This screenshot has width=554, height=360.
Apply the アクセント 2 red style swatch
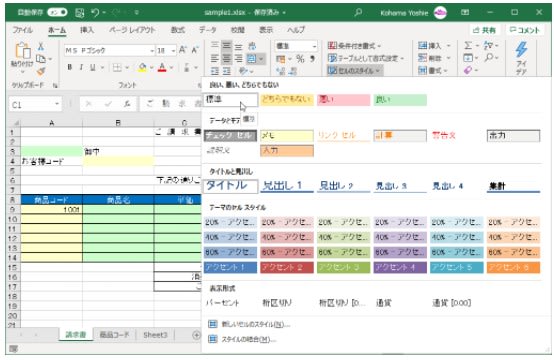[287, 267]
